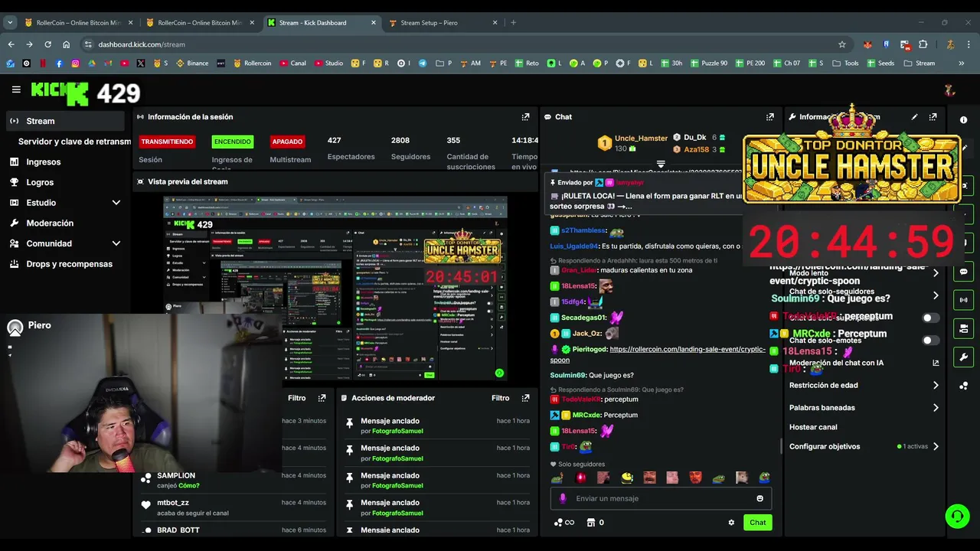Pop out the Información de la sesión panel
Viewport: 980px width, 551px height.
(525, 117)
